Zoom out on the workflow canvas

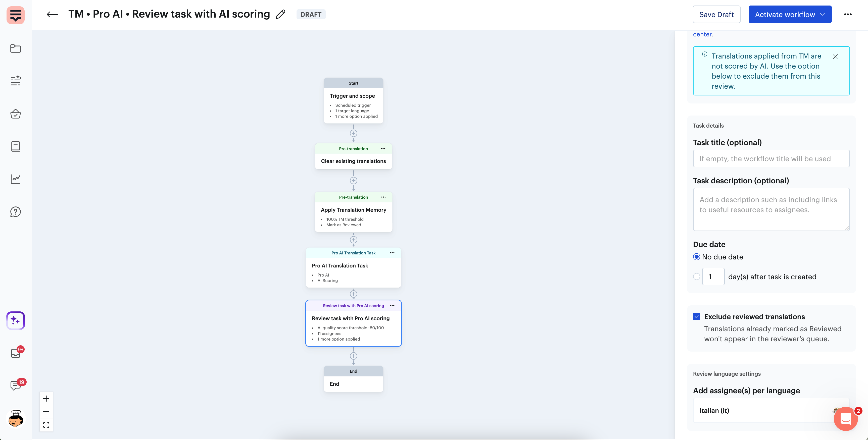point(46,411)
